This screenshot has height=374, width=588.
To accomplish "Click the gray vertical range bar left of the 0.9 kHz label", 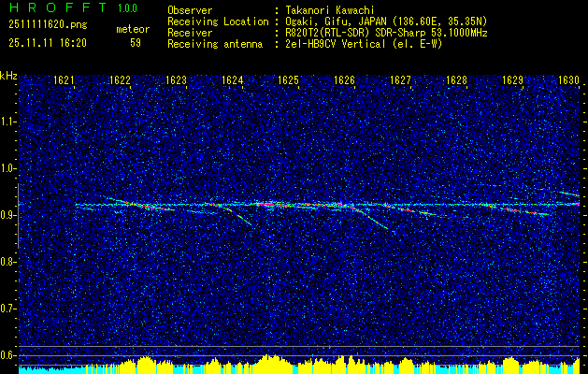I will tap(18, 216).
